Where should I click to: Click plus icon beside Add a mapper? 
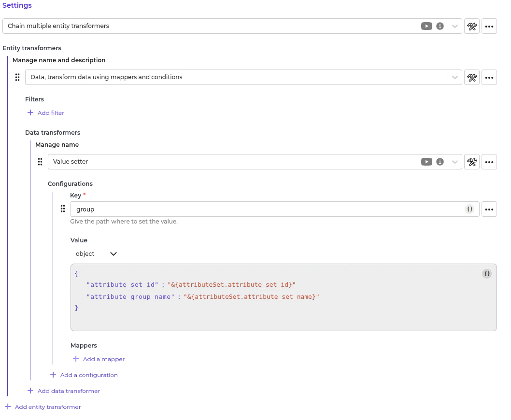pos(76,359)
